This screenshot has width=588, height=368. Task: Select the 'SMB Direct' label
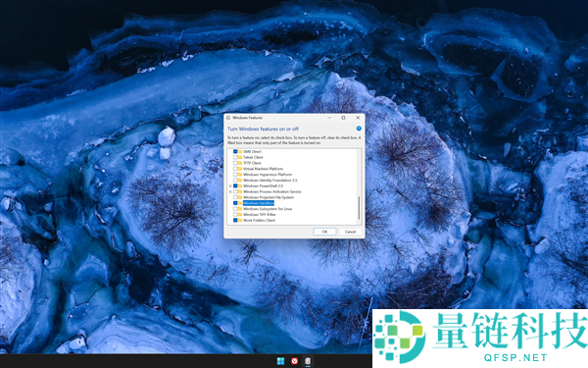pos(252,151)
